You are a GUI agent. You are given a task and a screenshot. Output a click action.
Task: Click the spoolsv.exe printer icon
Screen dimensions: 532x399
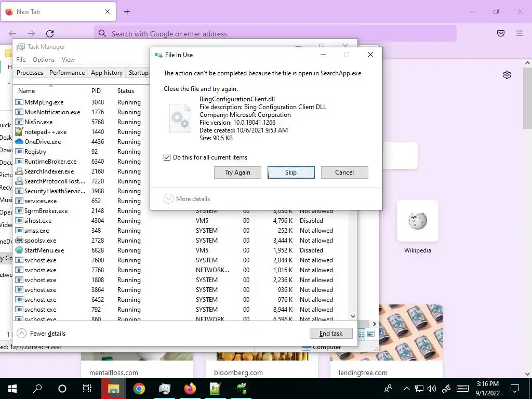coord(19,240)
